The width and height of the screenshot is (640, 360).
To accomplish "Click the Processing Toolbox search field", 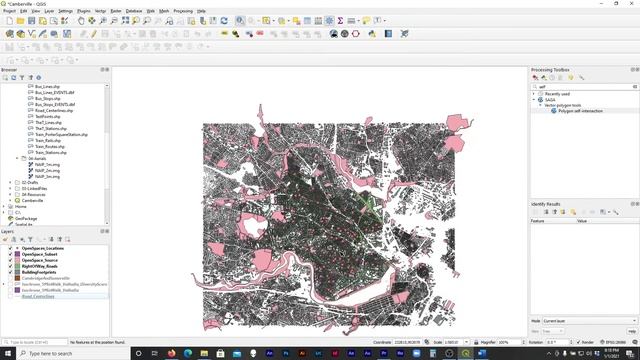I will 584,87.
